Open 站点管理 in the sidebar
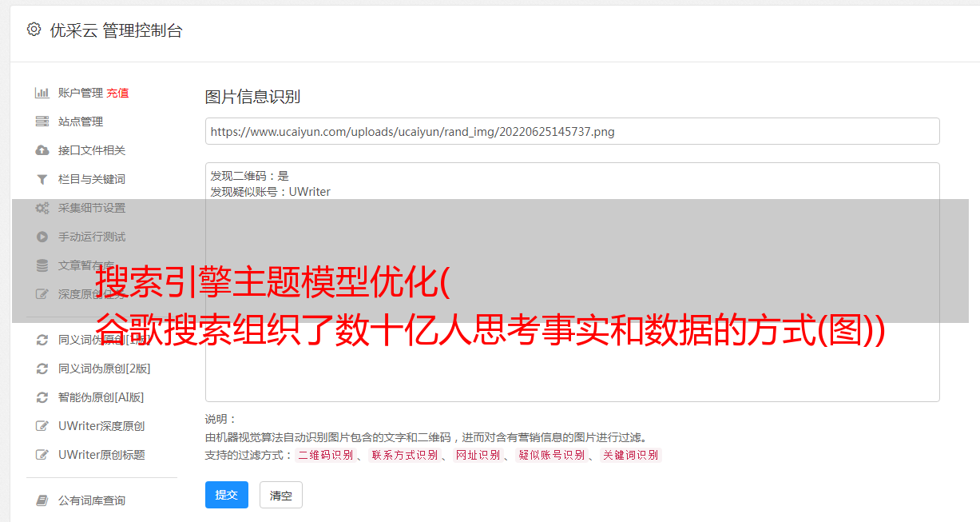Viewport: 980px width, 522px height. tap(81, 122)
